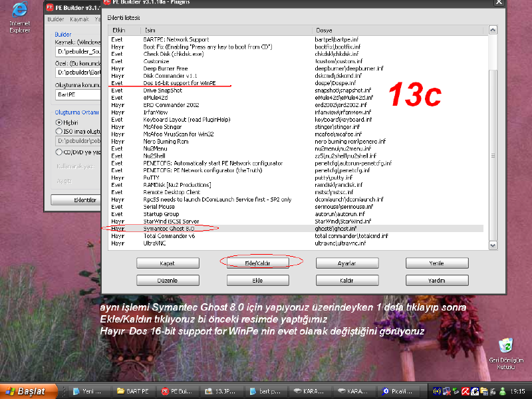Open the Internet Explorer desktop icon
This screenshot has height=399, width=532.
(x=20, y=18)
